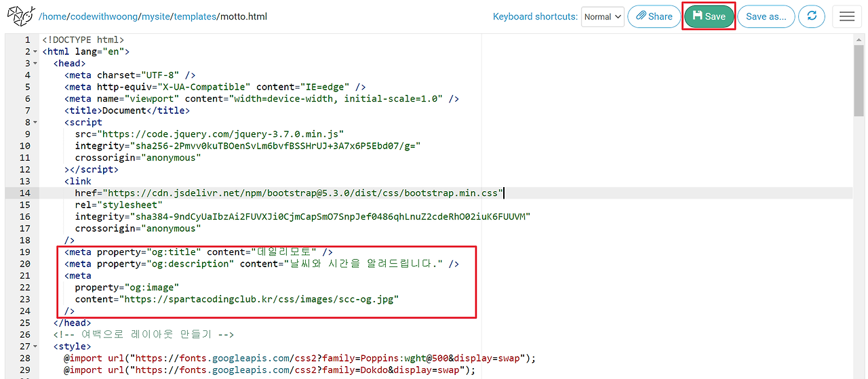Screen dimensions: 868x379
Task: Click the viewport meta line
Action: point(262,99)
